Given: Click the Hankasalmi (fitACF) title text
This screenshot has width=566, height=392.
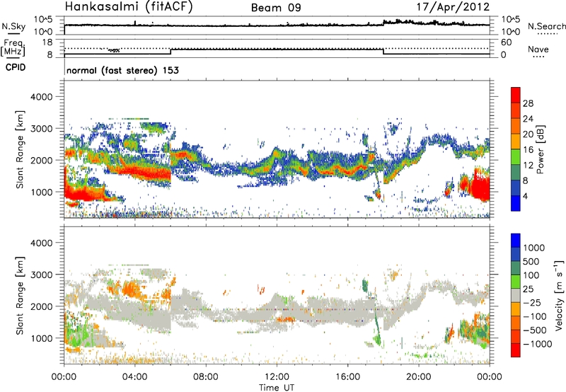Looking at the screenshot, I should (x=129, y=7).
